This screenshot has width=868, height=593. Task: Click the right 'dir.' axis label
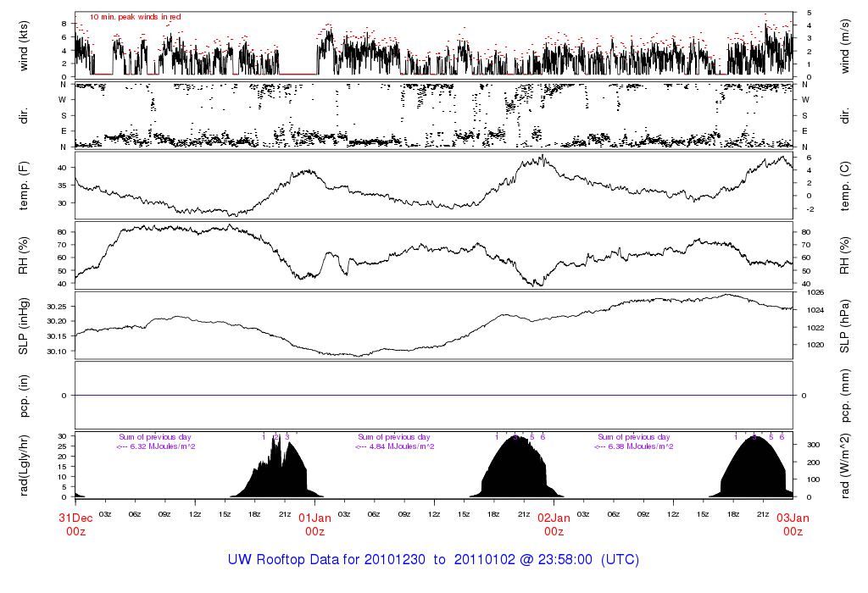pos(845,116)
